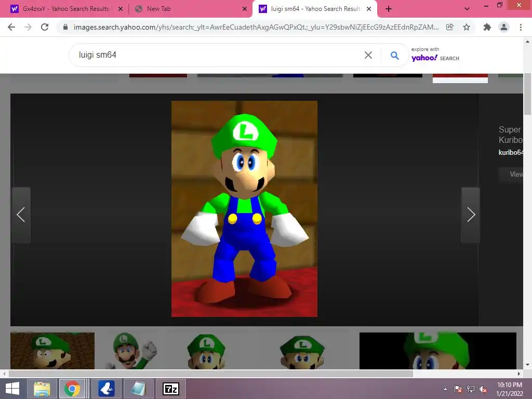Open a new browser tab
Screen dimensions: 532x399
coord(389,9)
